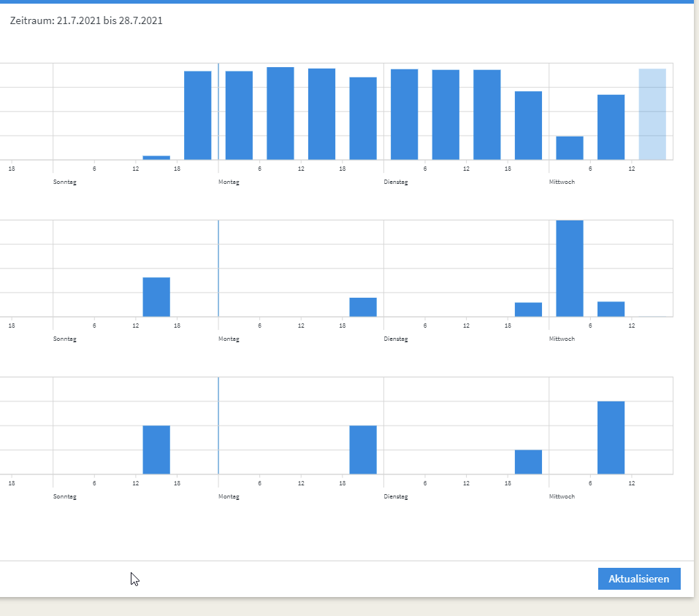
Task: Click Montag evening bar in bottom chart
Action: click(x=363, y=450)
